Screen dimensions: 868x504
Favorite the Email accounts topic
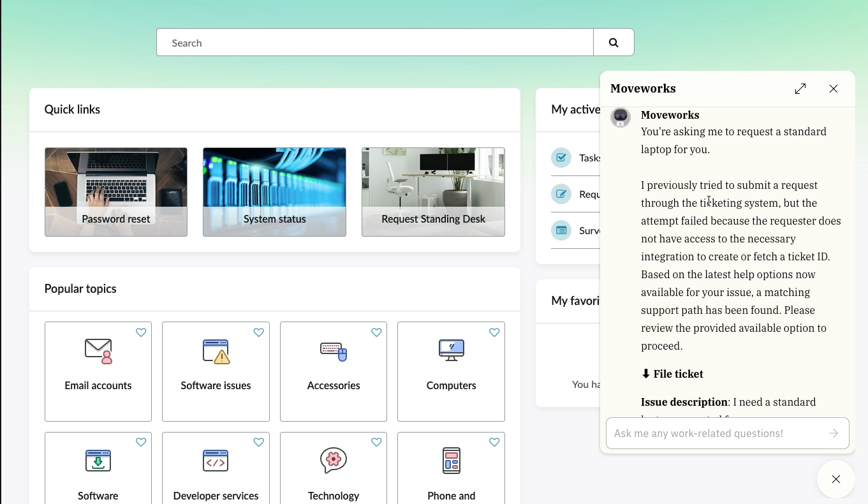click(141, 332)
